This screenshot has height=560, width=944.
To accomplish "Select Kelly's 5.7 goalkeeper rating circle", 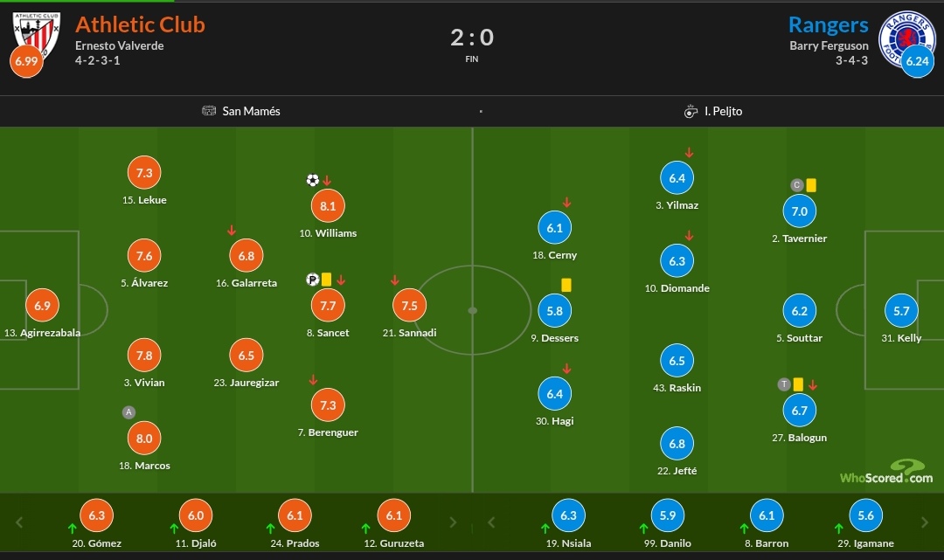I will (901, 311).
